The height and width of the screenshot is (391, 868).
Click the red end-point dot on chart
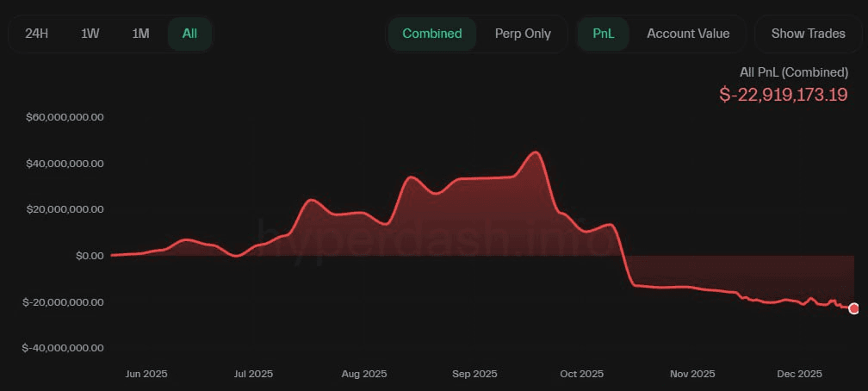(x=854, y=308)
